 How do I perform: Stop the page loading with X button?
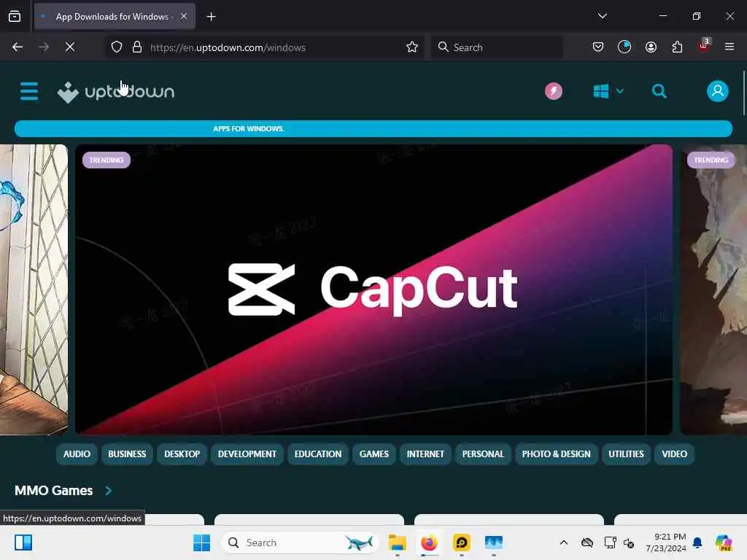pos(69,47)
